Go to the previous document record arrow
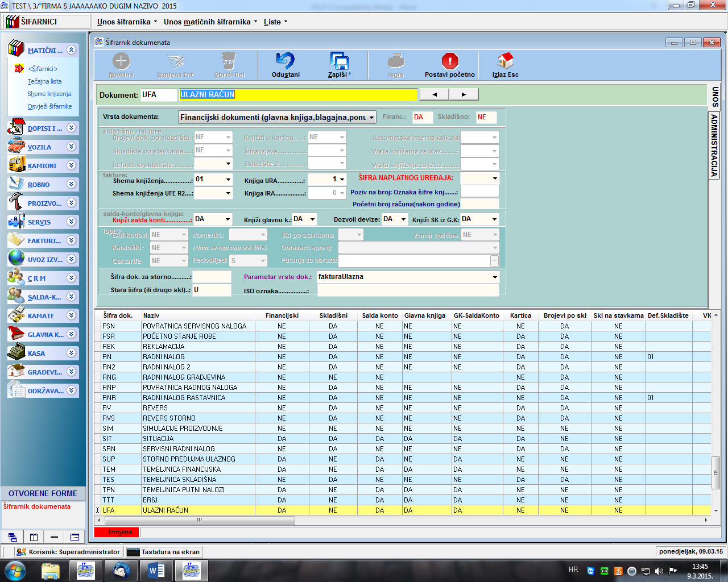This screenshot has height=582, width=728. 435,94
